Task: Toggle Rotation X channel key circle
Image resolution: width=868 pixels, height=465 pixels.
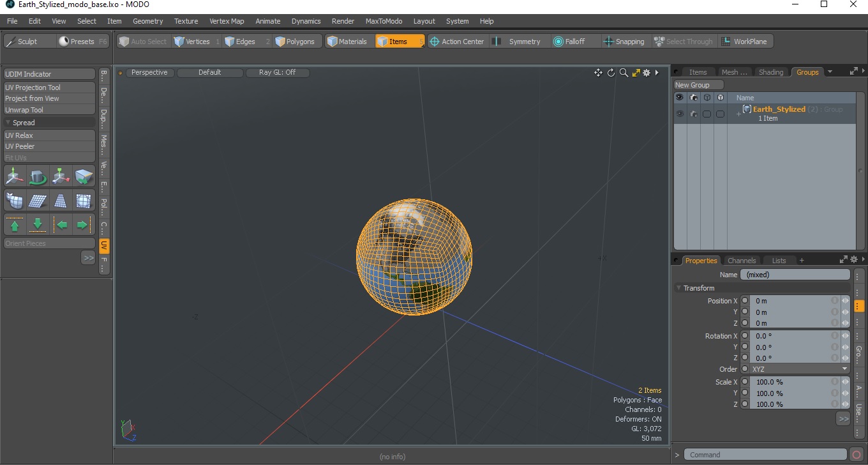Action: (x=745, y=336)
